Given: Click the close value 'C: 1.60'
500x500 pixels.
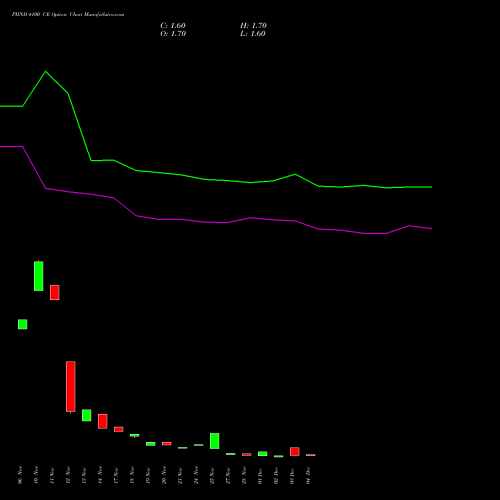Looking at the screenshot, I should click(x=173, y=26).
